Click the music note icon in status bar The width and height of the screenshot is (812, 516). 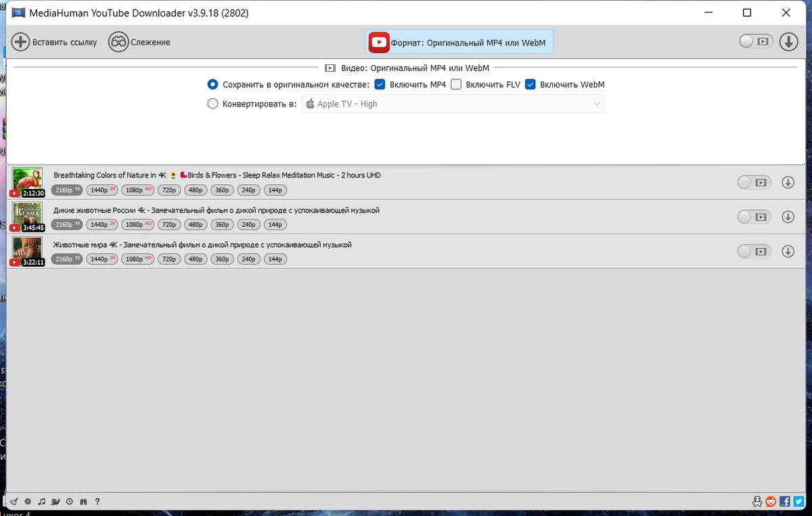coord(42,502)
